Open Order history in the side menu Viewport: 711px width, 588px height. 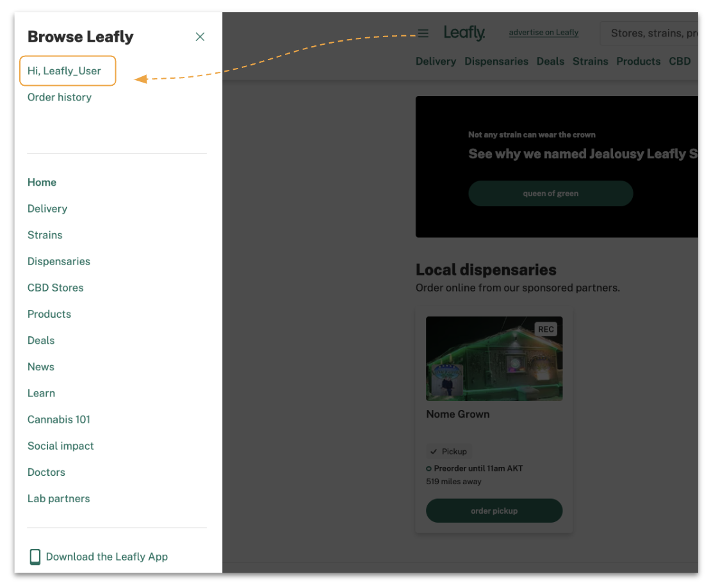coord(60,97)
